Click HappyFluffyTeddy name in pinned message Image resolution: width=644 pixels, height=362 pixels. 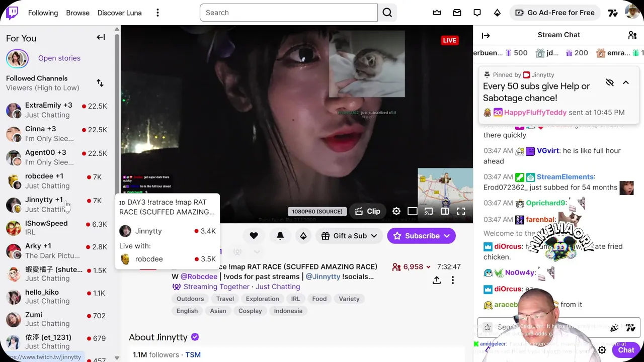tap(535, 113)
